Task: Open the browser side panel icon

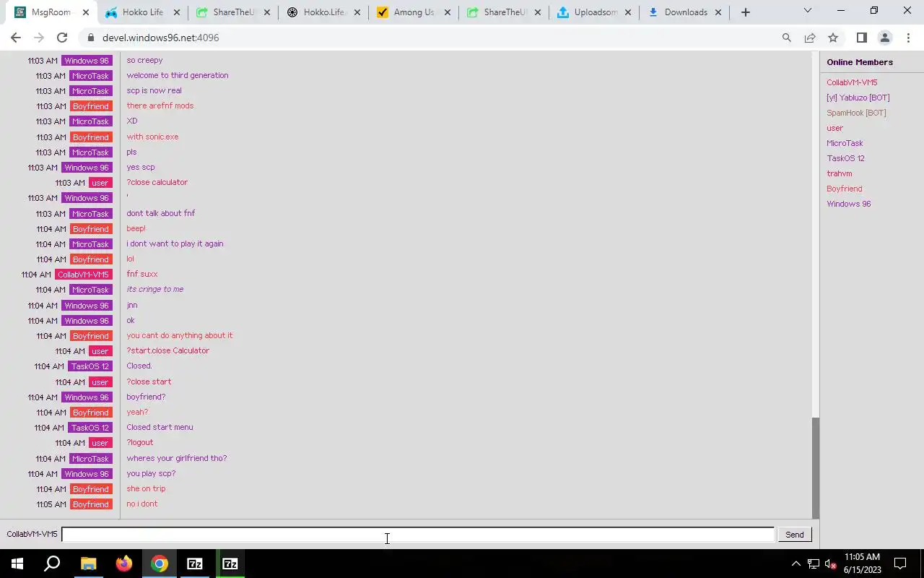Action: tap(861, 38)
